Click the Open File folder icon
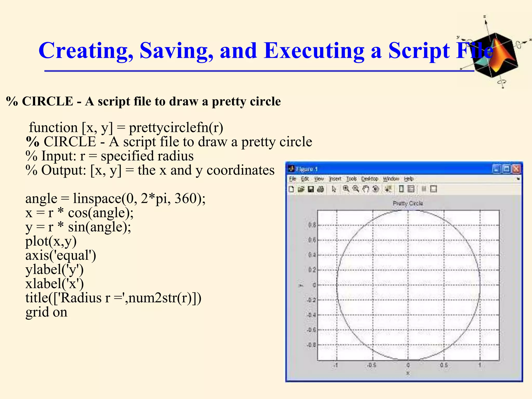The height and width of the screenshot is (399, 532). (301, 189)
